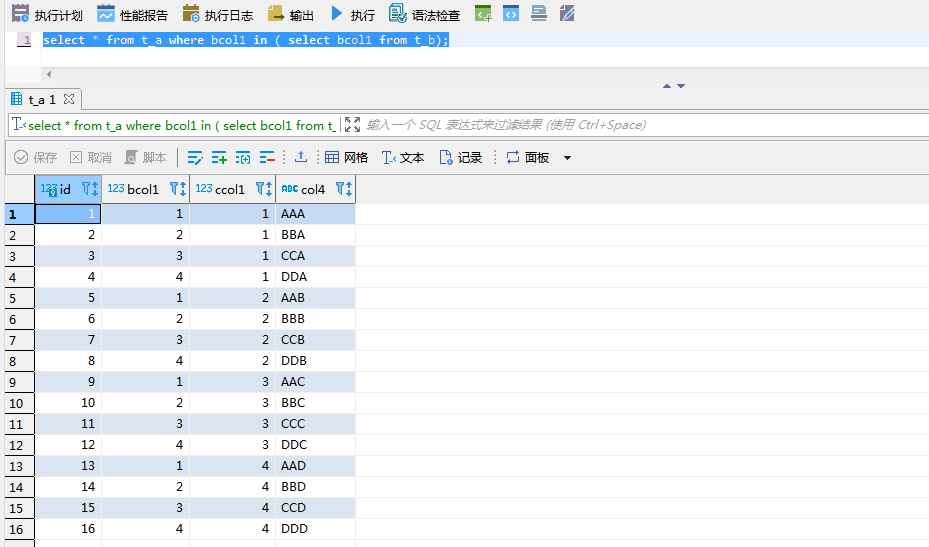
Task: Open the filter/sort control on bcol1 column
Action: tap(177, 189)
